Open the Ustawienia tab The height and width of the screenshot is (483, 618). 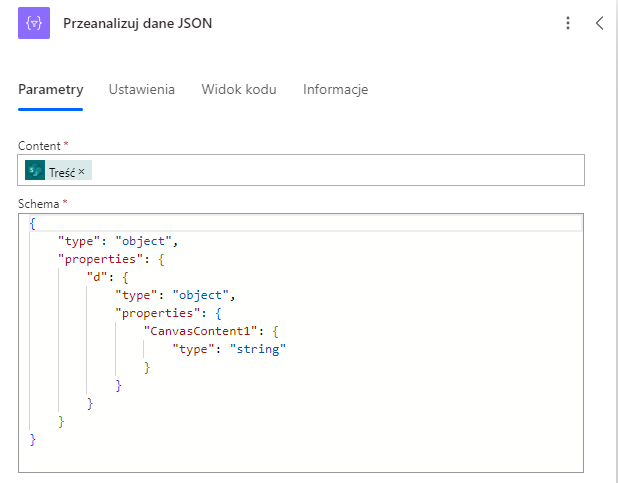(x=142, y=89)
